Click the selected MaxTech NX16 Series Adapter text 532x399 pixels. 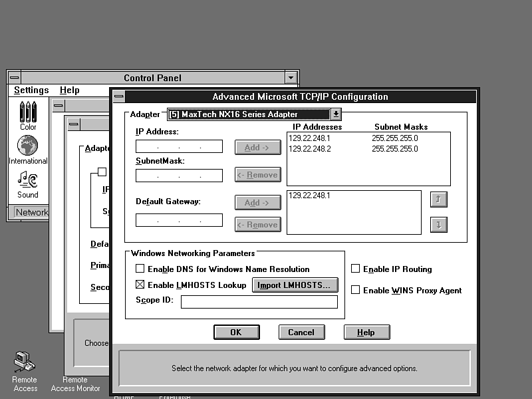point(233,114)
